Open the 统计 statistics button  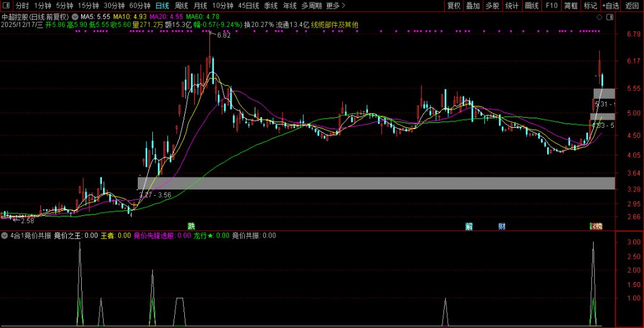(x=512, y=6)
